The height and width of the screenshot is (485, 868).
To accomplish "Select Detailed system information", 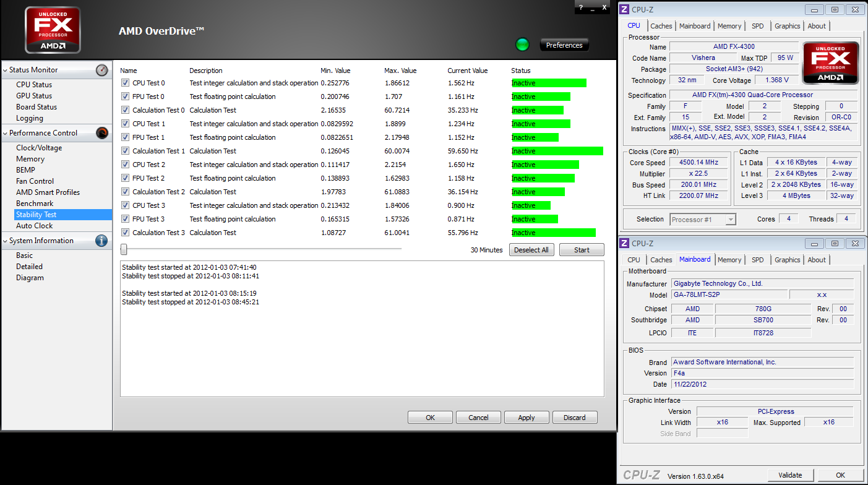I will click(30, 267).
